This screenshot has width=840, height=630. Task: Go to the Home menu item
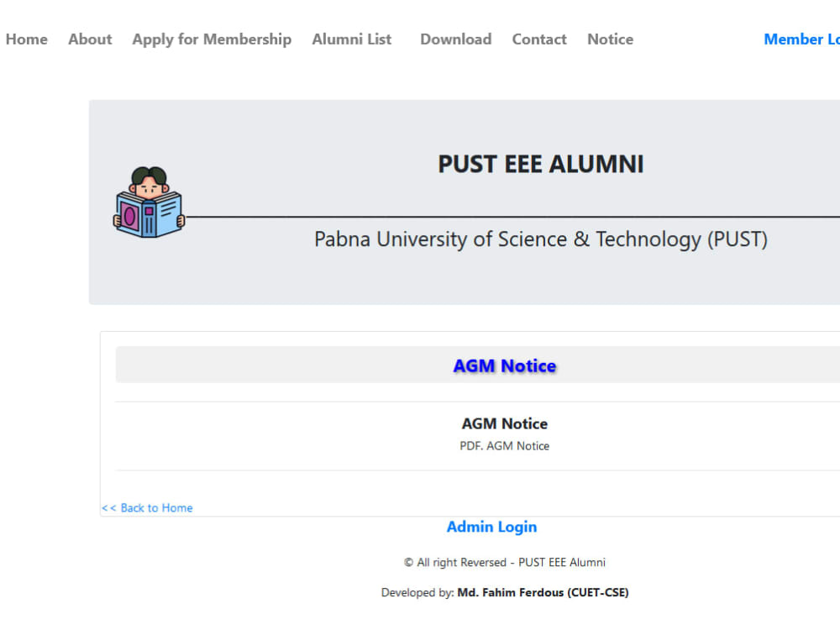coord(27,39)
